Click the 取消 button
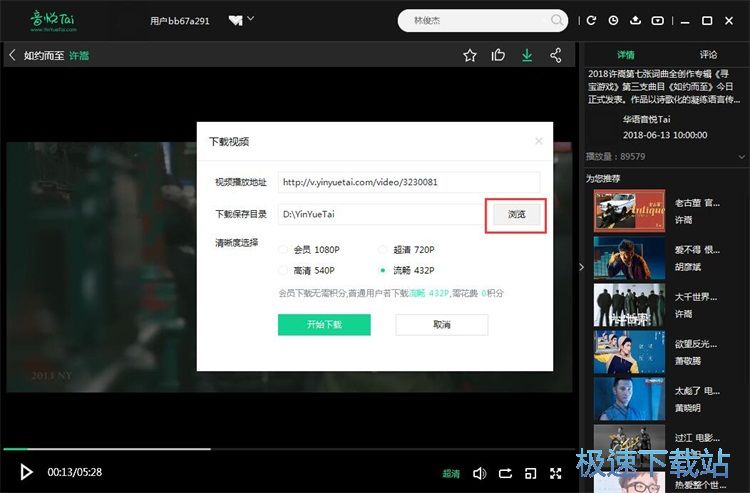750x493 pixels. point(441,325)
